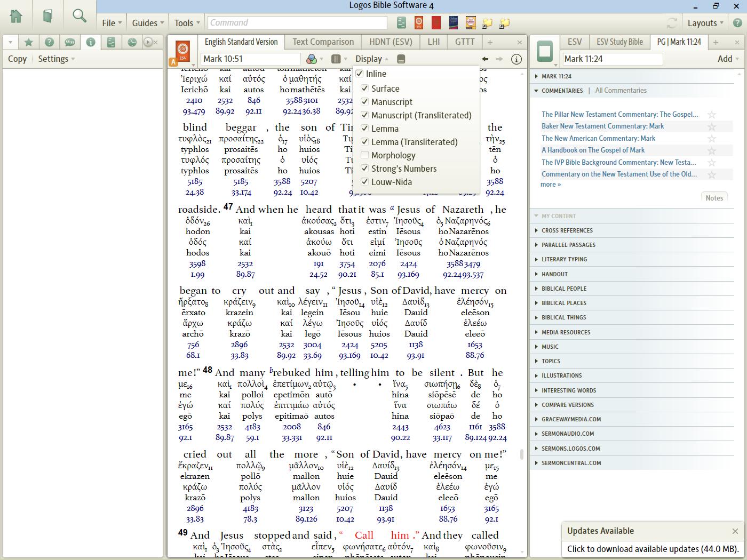Expand the Biblical People section
Image resolution: width=747 pixels, height=560 pixels.
pyautogui.click(x=563, y=289)
